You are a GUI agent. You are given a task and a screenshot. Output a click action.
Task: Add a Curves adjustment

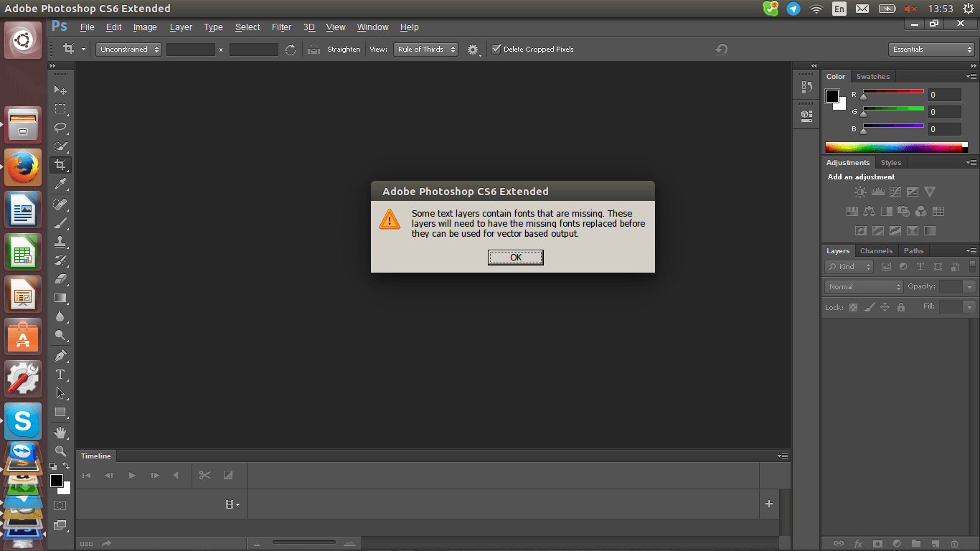895,192
